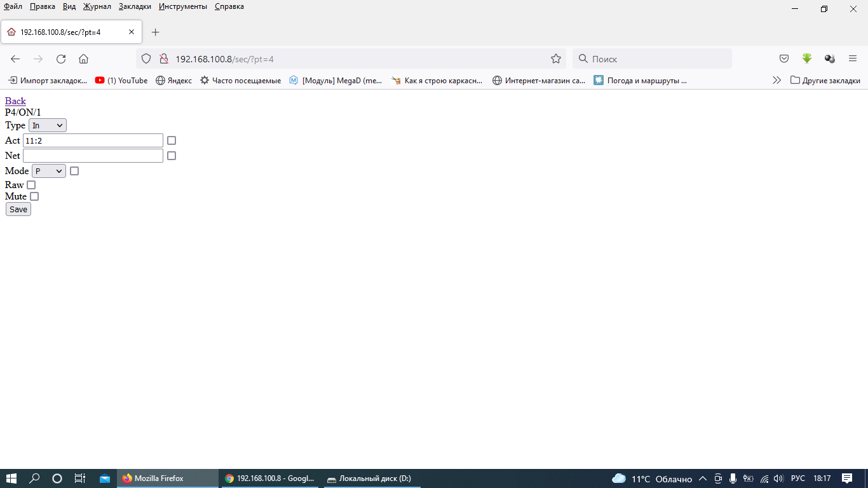The height and width of the screenshot is (488, 868).
Task: Open Task View on the taskbar
Action: [x=80, y=478]
